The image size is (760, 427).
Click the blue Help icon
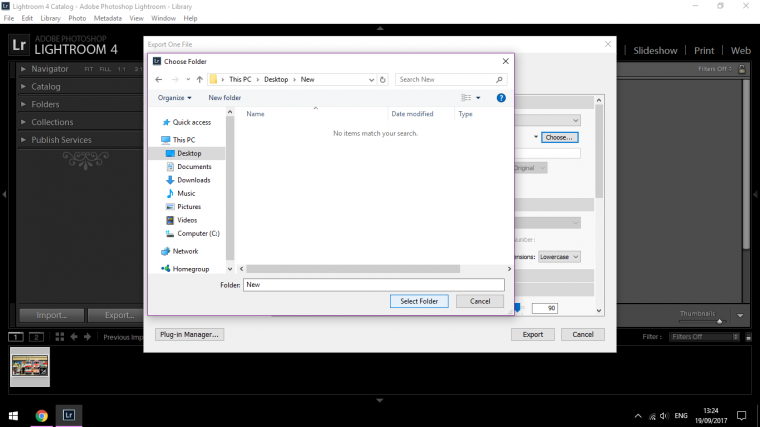pyautogui.click(x=501, y=98)
